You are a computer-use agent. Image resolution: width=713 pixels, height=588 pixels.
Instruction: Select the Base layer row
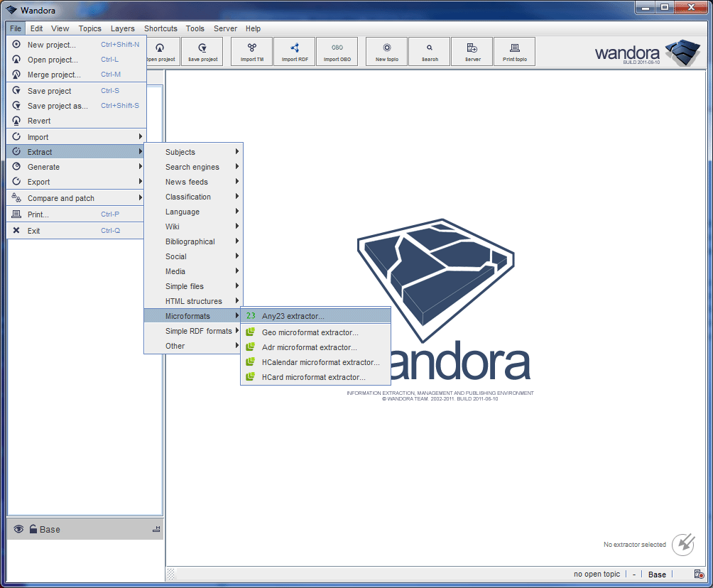pos(85,529)
